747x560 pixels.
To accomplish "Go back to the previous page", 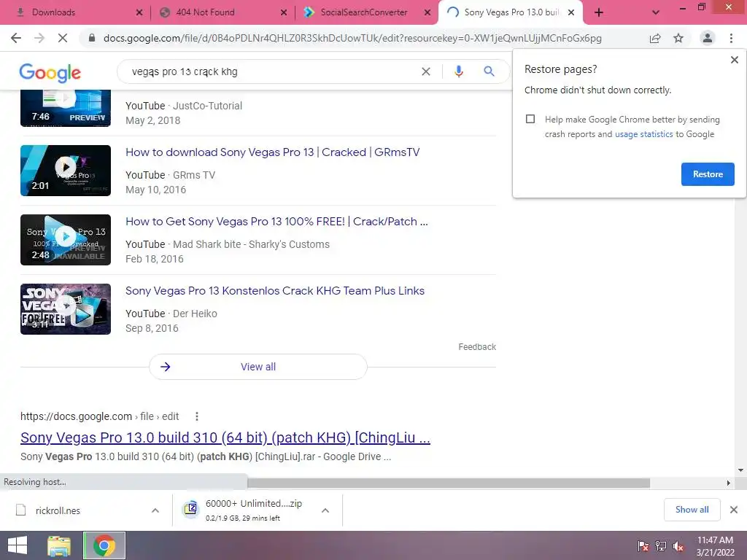I will click(x=16, y=38).
